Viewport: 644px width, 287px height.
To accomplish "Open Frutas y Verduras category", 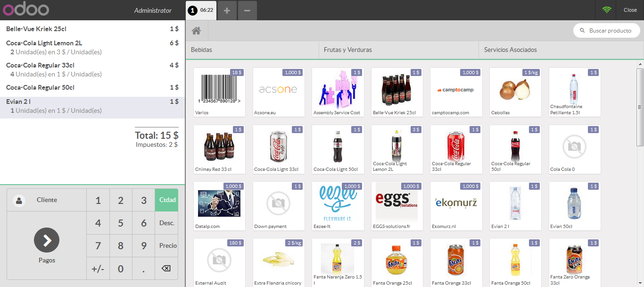I will (x=399, y=50).
